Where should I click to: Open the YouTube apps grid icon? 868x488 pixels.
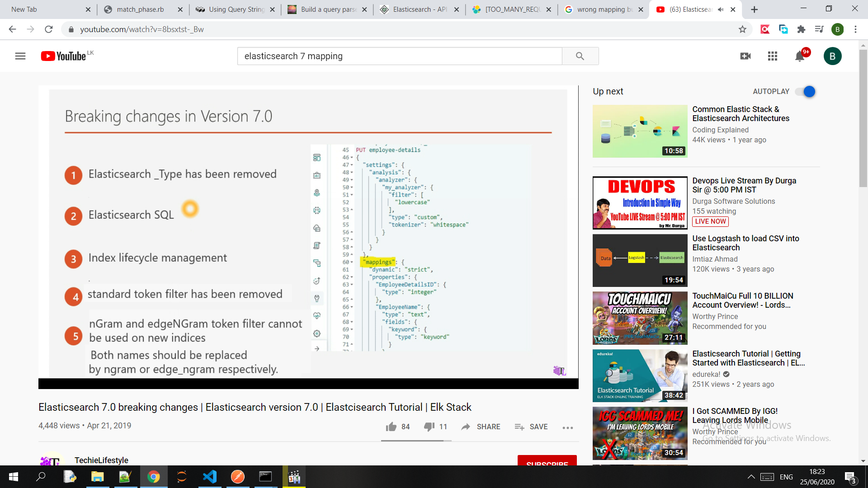773,56
